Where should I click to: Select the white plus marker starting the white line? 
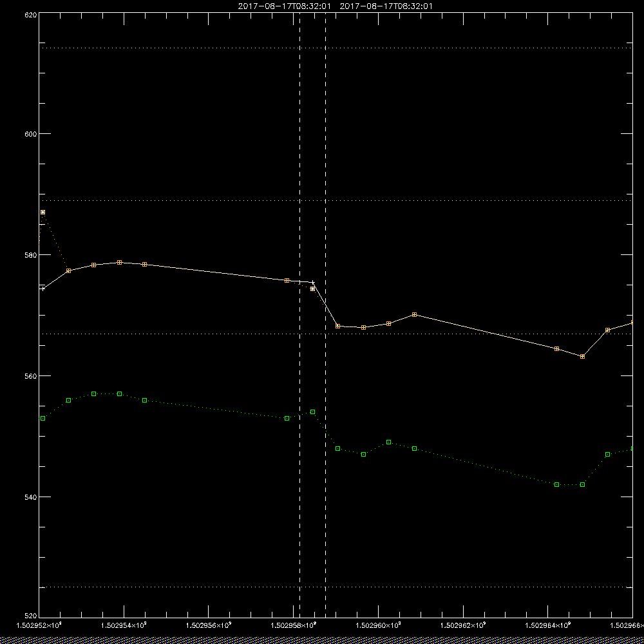click(43, 289)
